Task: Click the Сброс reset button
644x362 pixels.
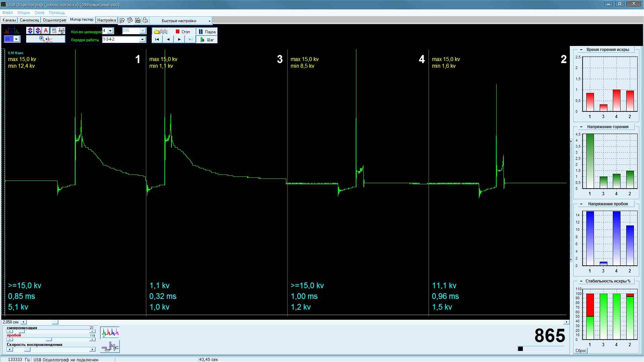Action: tap(581, 351)
